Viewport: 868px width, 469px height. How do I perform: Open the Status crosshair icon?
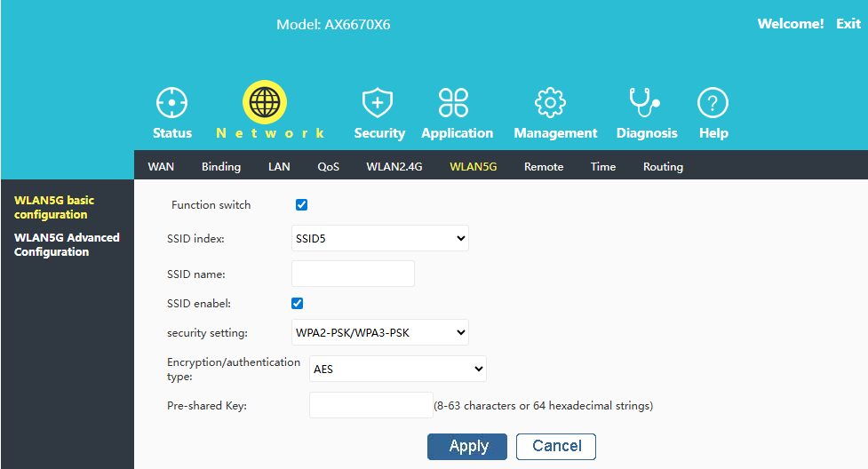tap(171, 103)
